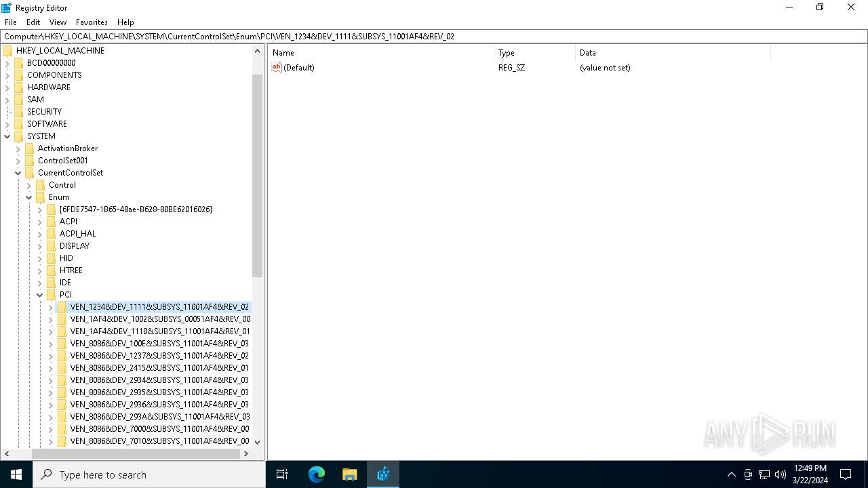868x488 pixels.
Task: Expand the ACPI_HAL key
Action: point(40,234)
